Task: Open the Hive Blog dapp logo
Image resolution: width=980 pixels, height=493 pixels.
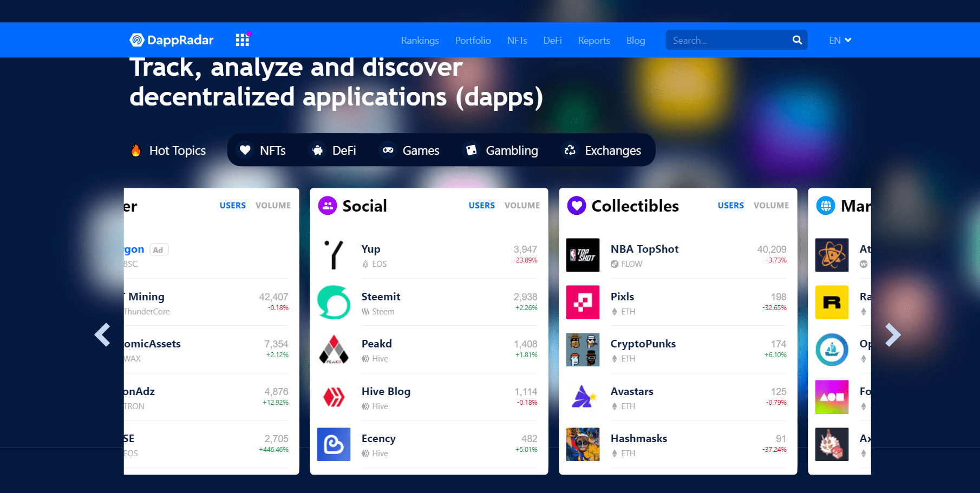Action: (x=334, y=397)
